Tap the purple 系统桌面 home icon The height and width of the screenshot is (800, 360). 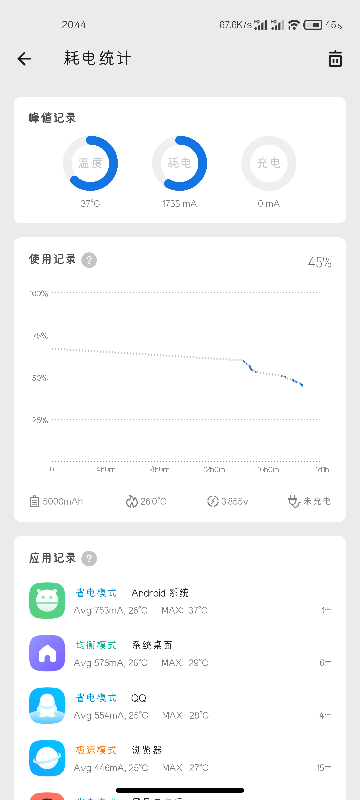tap(47, 653)
